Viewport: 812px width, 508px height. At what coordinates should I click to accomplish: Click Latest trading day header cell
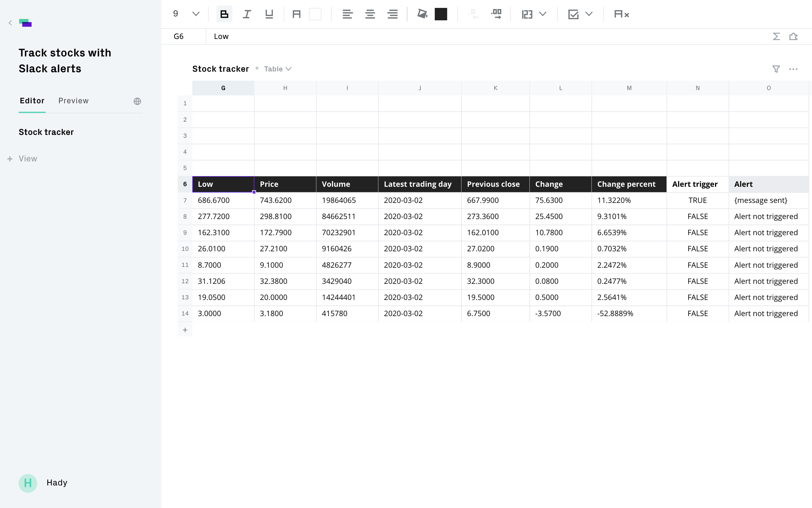(420, 184)
